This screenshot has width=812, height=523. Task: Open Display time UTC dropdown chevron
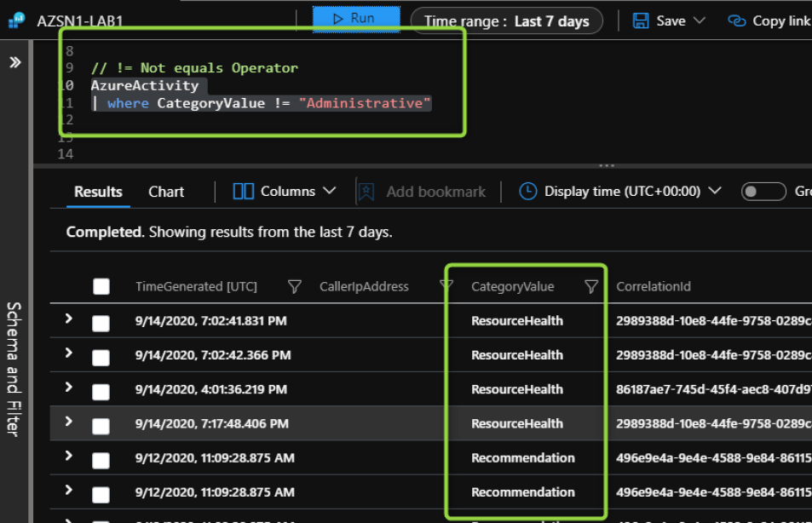point(715,191)
